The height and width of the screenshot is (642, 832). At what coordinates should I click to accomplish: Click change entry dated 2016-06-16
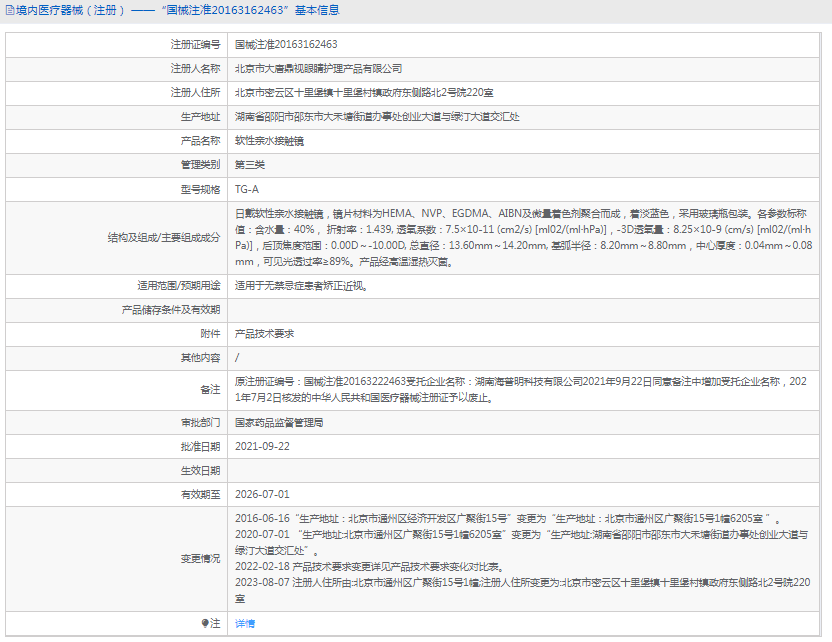click(x=507, y=519)
